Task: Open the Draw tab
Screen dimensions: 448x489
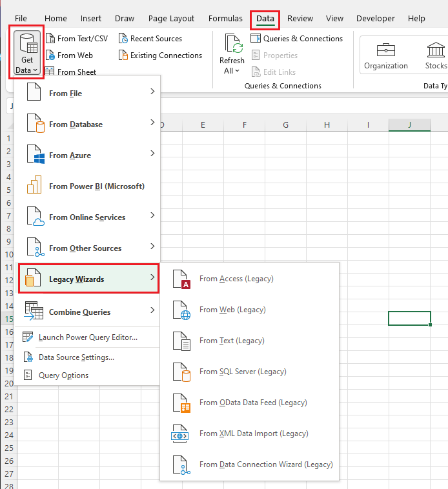Action: (125, 19)
